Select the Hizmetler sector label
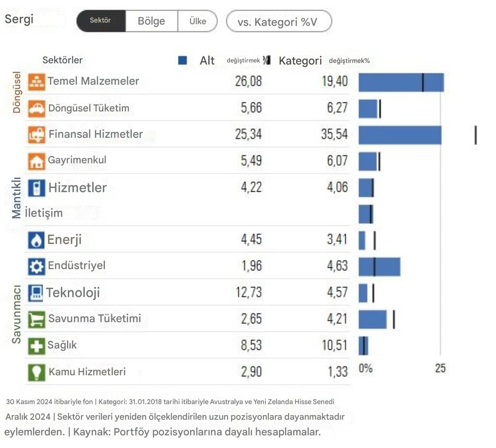 (x=77, y=187)
